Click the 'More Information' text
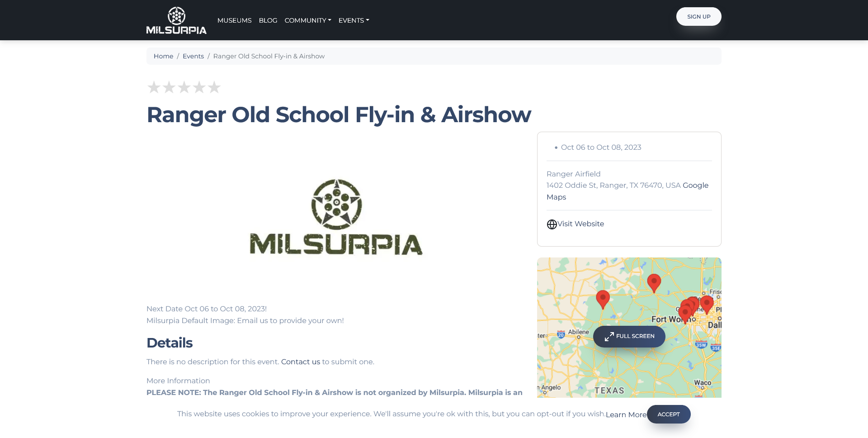Screen dimensions: 868x438 [178, 381]
